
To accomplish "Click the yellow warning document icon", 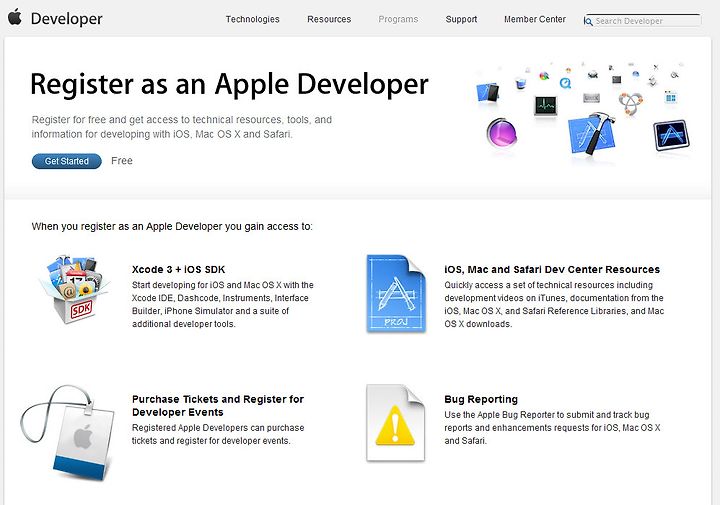I will [x=396, y=423].
